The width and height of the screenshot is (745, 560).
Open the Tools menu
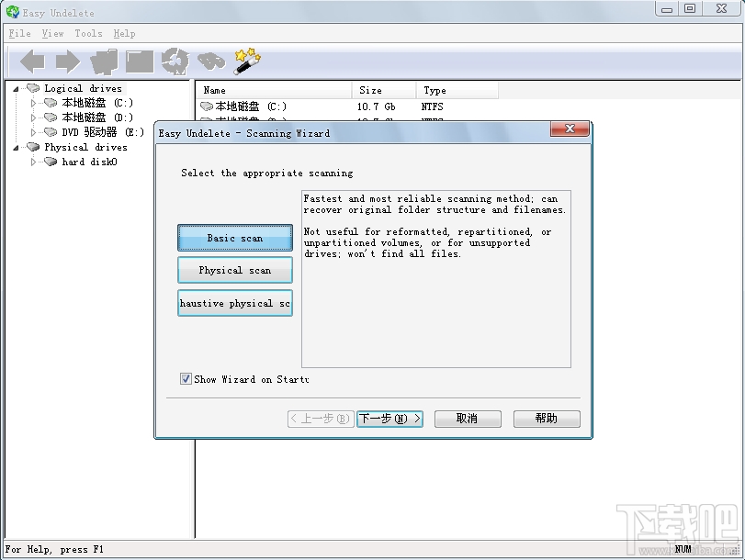pos(87,33)
